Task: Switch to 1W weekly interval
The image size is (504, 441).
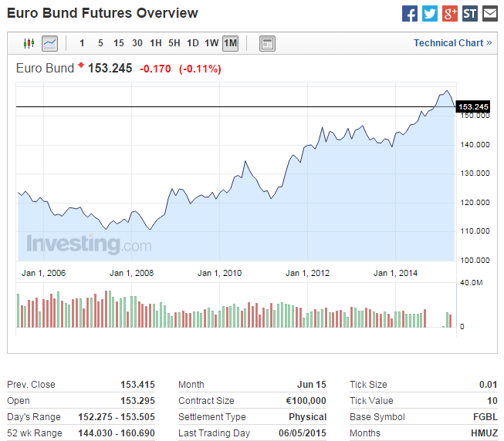Action: point(211,43)
